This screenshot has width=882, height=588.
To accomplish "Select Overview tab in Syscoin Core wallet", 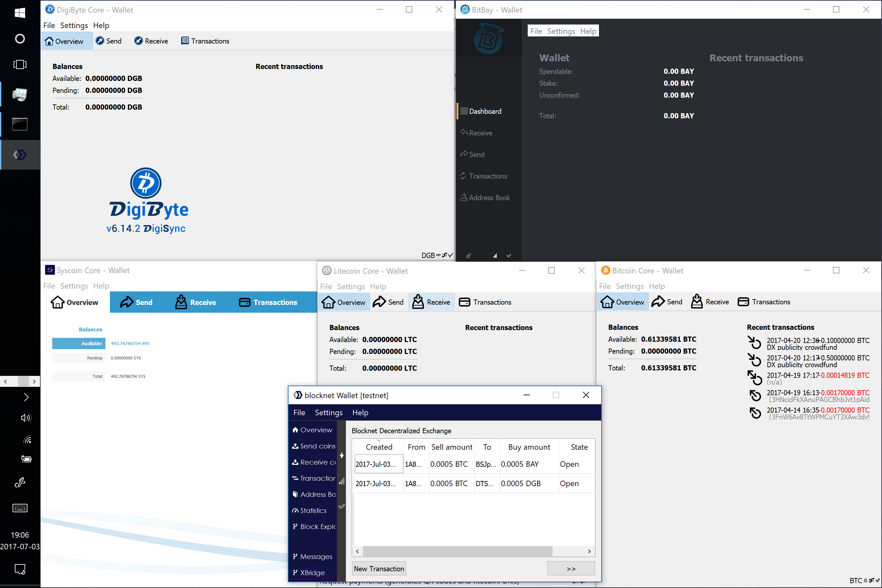I will 74,302.
